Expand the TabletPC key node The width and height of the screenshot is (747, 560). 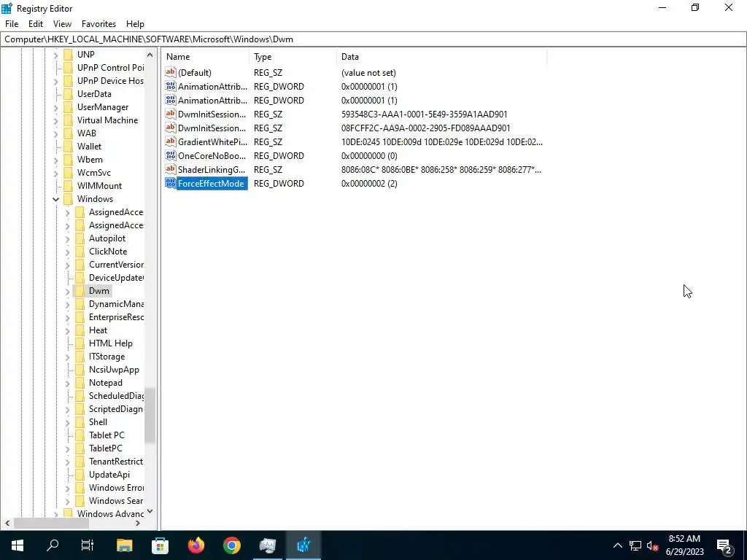[67, 448]
